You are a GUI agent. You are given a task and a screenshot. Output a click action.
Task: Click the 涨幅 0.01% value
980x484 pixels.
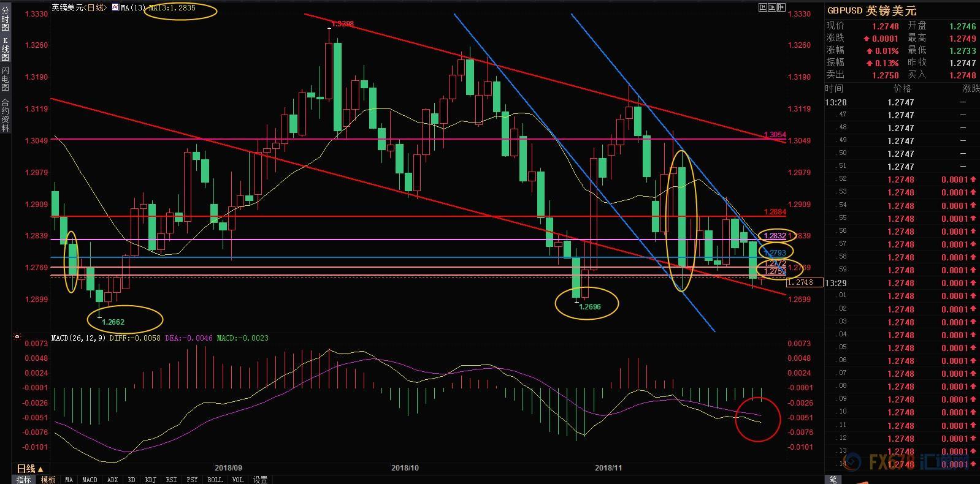pyautogui.click(x=882, y=51)
